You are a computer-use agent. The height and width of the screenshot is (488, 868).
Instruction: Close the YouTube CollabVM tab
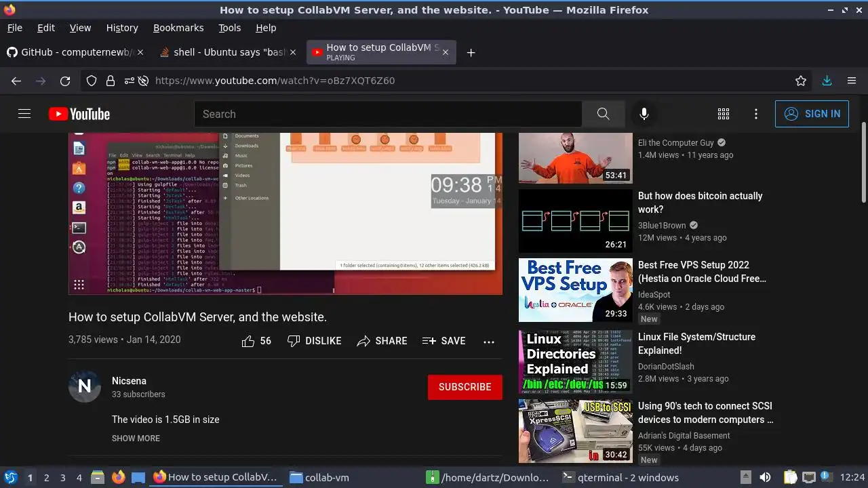(x=446, y=52)
